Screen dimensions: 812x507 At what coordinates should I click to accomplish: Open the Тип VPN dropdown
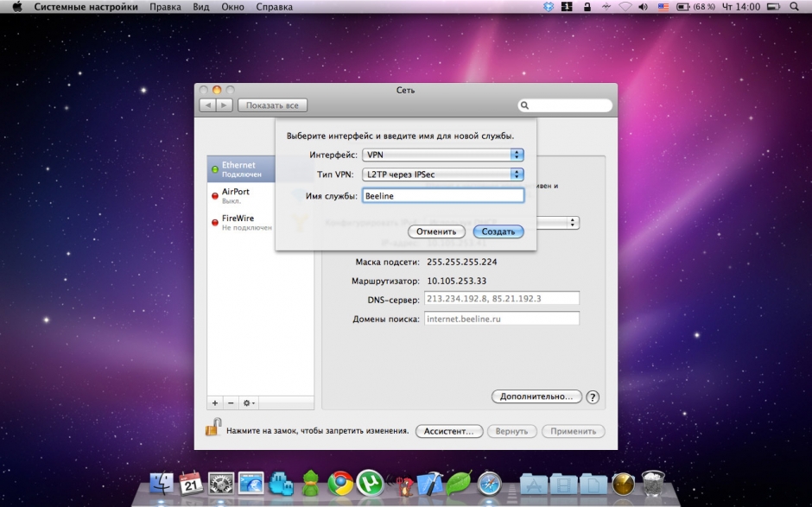coord(443,174)
